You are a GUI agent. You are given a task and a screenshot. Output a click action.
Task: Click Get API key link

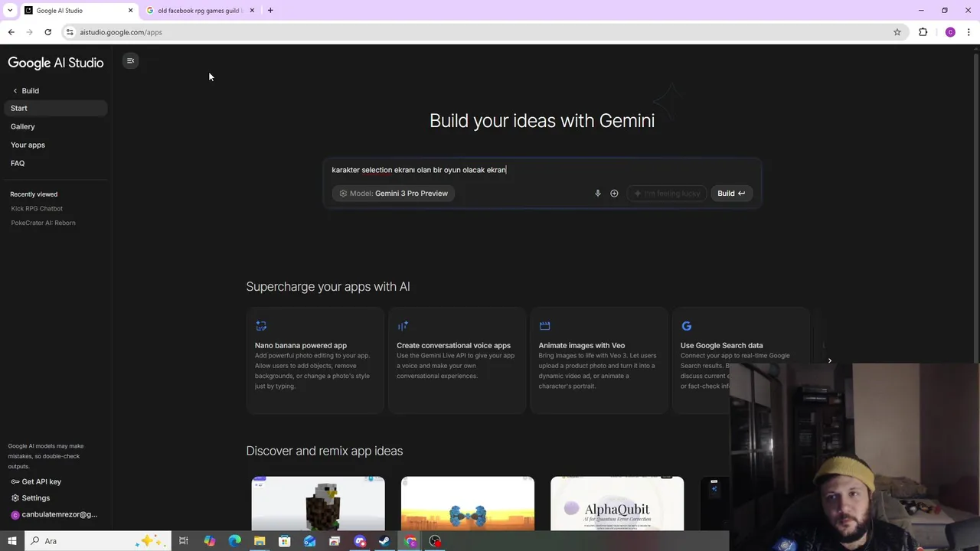pos(36,481)
